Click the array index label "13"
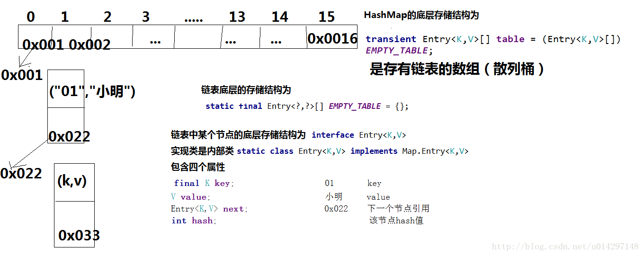Viewport: 644px width, 256px height. (x=237, y=17)
